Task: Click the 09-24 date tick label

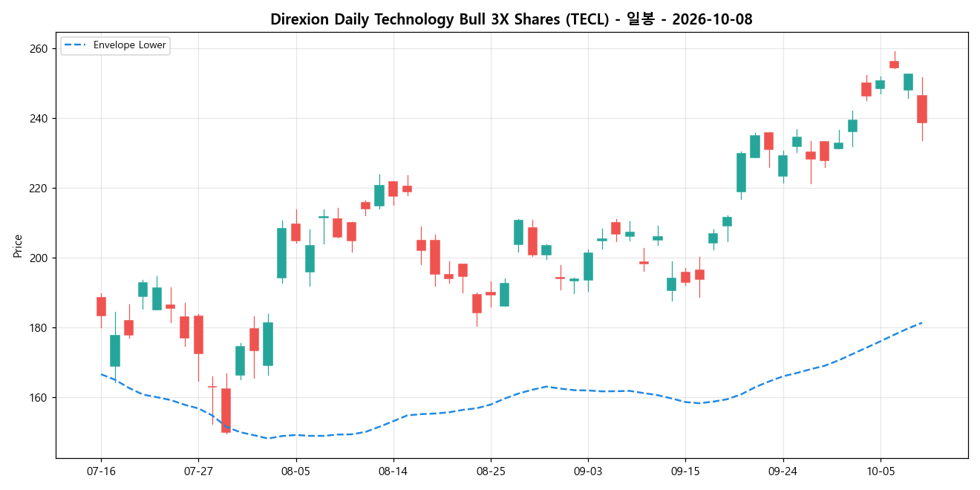Action: pyautogui.click(x=783, y=471)
